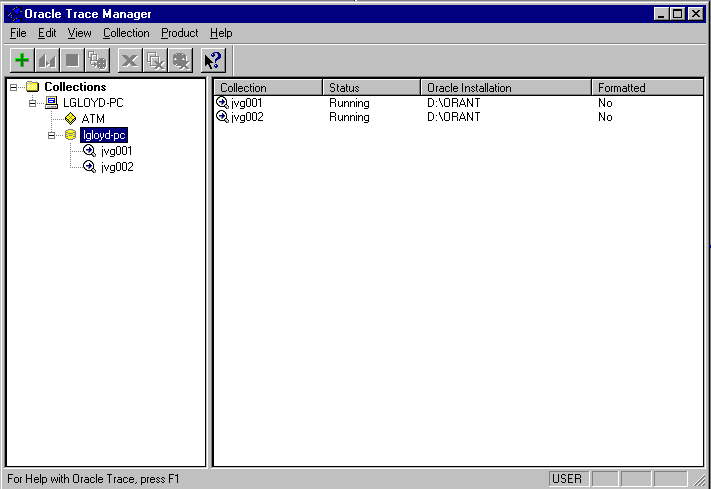
Task: Select the Collections label in tree
Action: [x=75, y=87]
